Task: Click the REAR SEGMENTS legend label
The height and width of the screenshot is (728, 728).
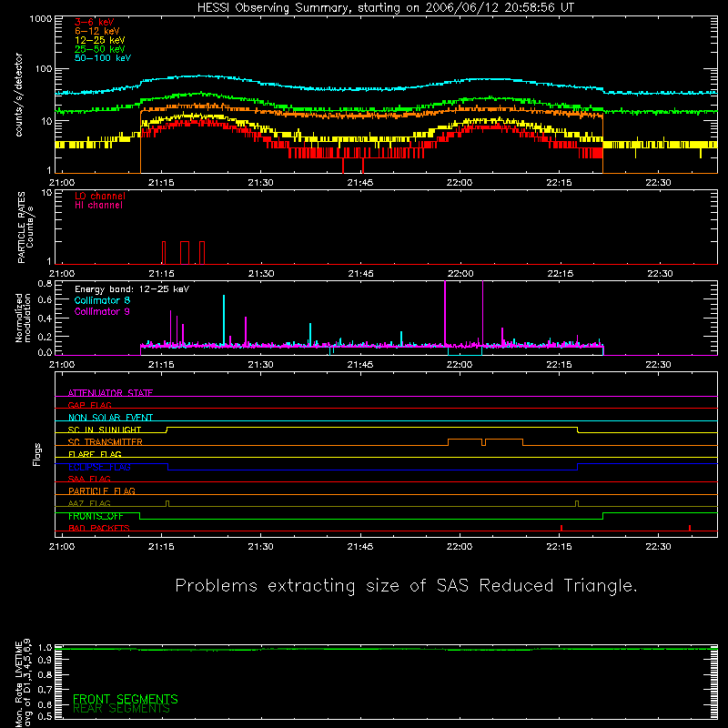Action: point(121,709)
